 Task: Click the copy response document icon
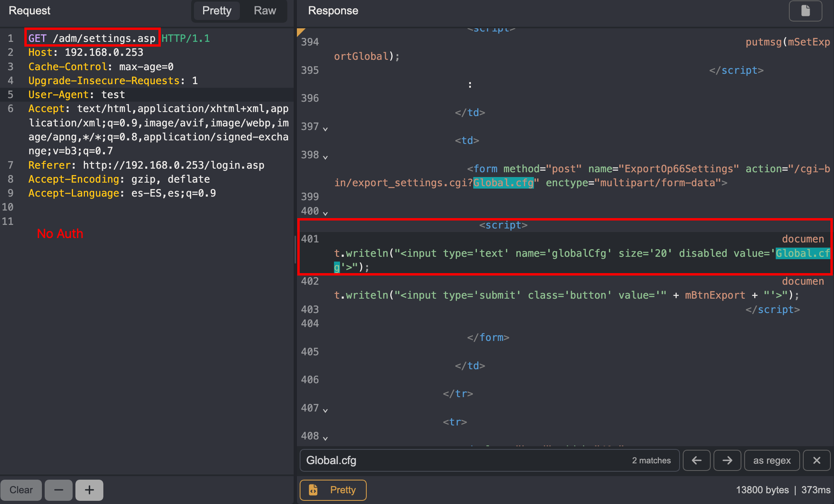tap(806, 11)
